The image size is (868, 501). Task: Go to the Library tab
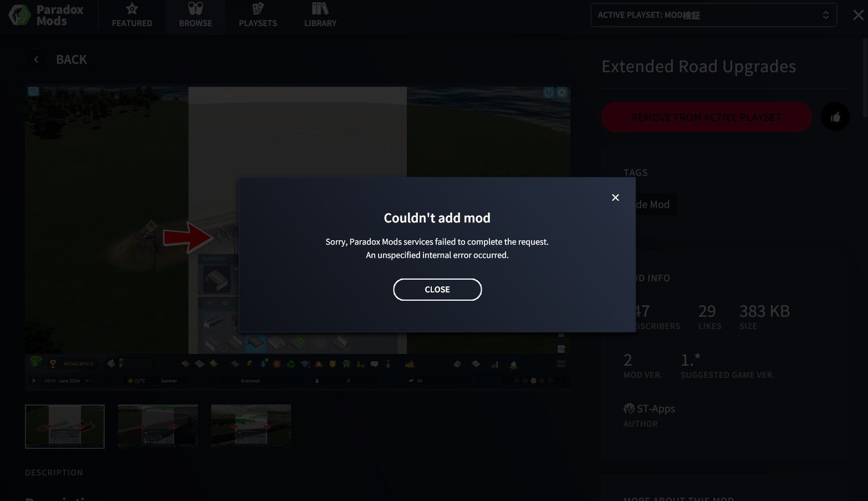(x=320, y=16)
